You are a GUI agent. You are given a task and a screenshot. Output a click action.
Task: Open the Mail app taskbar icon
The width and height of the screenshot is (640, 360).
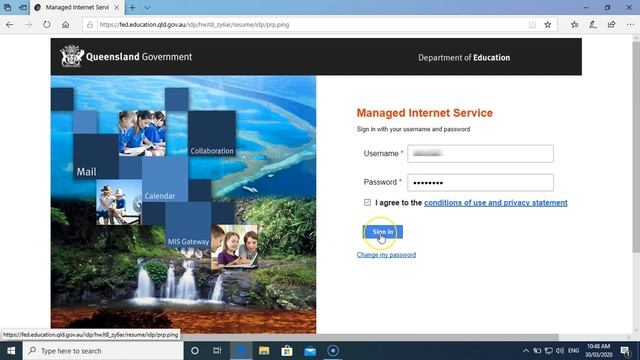310,351
